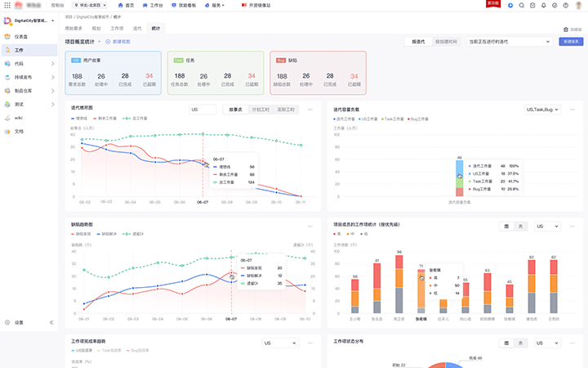Open the 用户故事 summary card
The width and height of the screenshot is (588, 368).
click(x=114, y=73)
